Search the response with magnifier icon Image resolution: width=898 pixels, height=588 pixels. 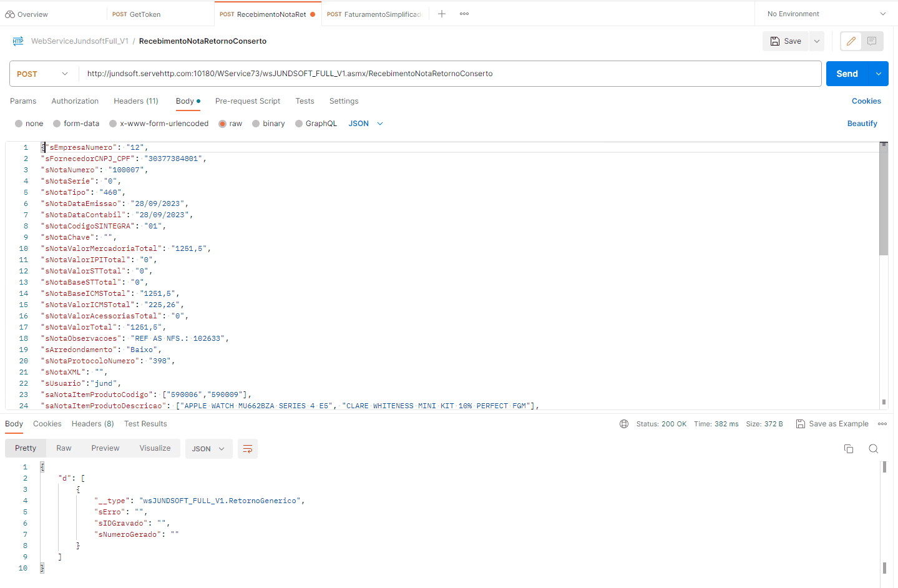coord(874,449)
